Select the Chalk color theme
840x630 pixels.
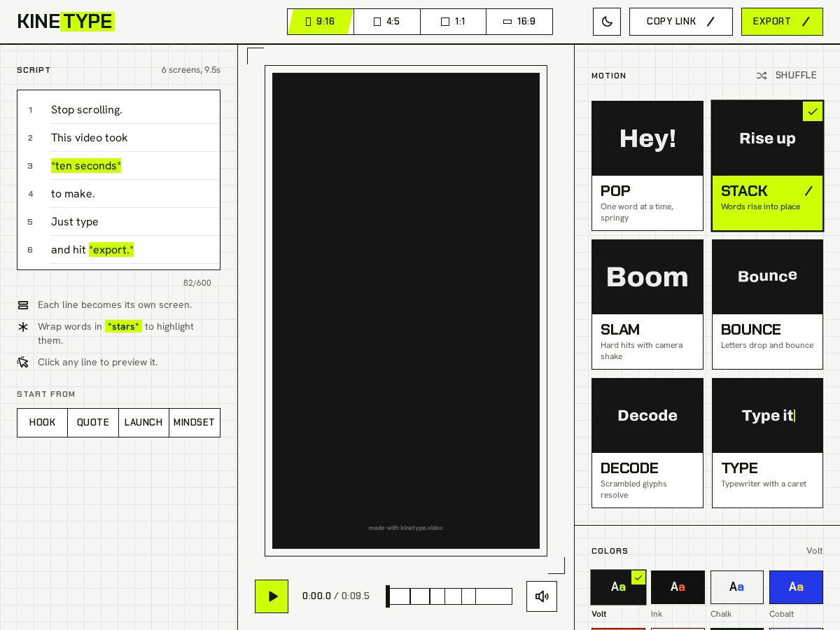tap(737, 587)
